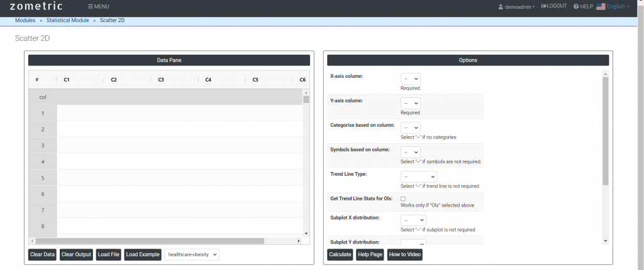Open HELP question mark icon
Screen dimensions: 644x270
pos(576,6)
